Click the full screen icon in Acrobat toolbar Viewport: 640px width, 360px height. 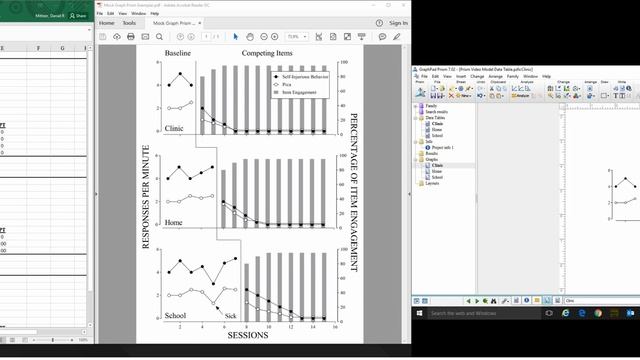pos(347,37)
